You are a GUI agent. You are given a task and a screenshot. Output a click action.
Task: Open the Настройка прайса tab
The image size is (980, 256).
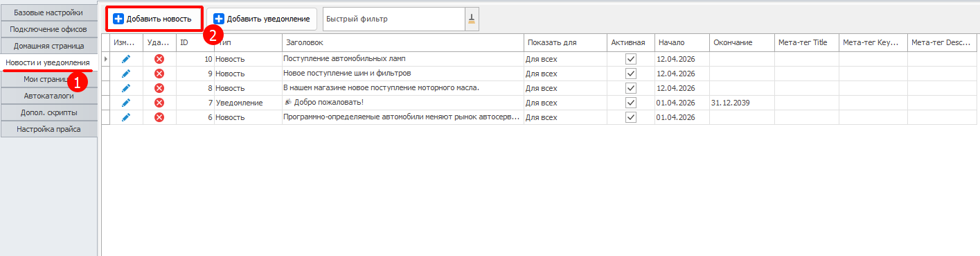tap(48, 129)
